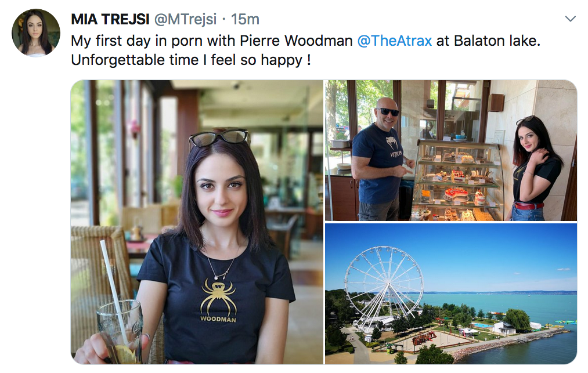Open the Ferris wheel lake photo
588x373 pixels.
point(450,294)
